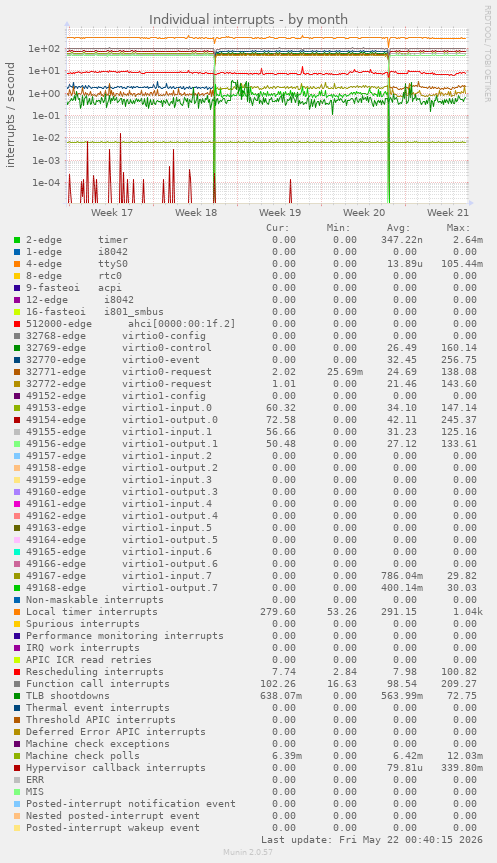Screen dimensions: 497x863
Task: Click the red Rescheduling interrupts color swatch
Action: [17, 672]
